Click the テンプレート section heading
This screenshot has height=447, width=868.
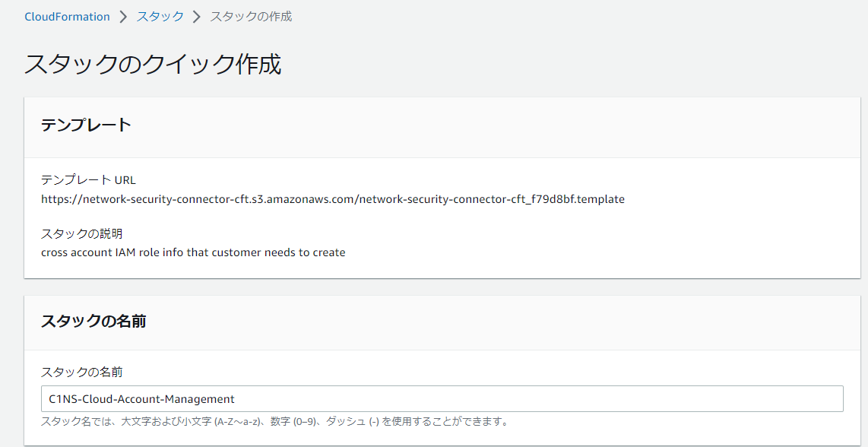86,125
